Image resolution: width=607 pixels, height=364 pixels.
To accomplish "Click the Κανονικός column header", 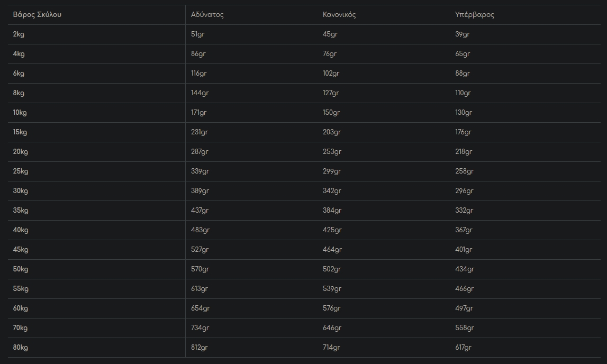I will (x=339, y=15).
